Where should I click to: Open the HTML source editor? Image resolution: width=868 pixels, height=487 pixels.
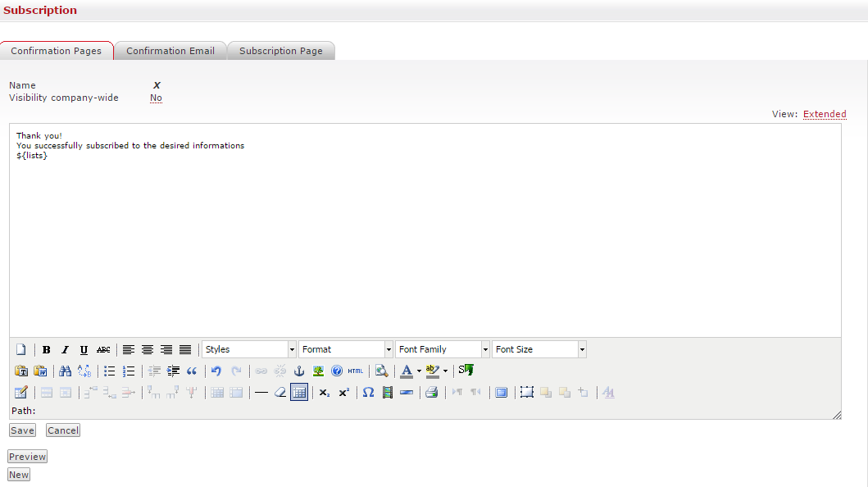(355, 371)
